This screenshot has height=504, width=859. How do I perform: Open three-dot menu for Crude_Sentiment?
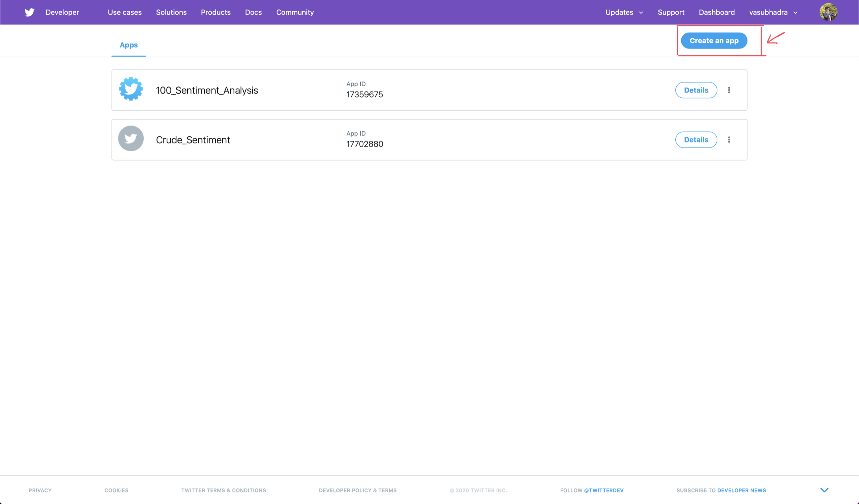click(729, 140)
